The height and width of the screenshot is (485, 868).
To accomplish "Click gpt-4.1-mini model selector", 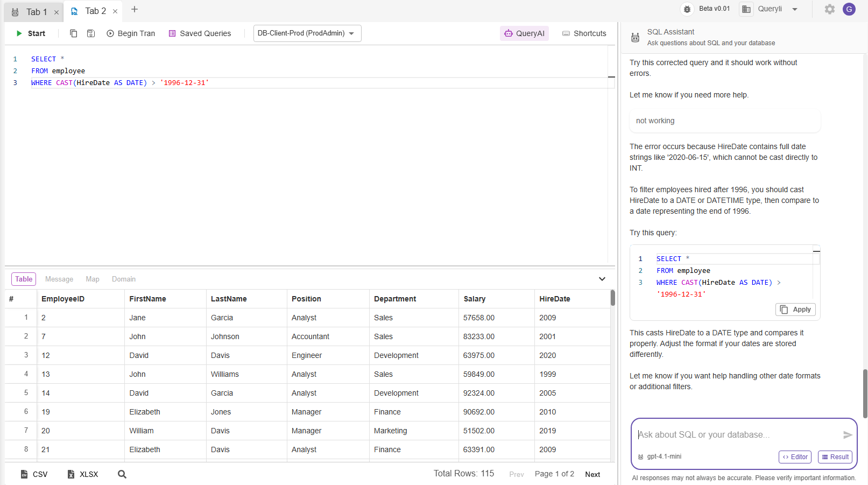I will click(x=660, y=456).
